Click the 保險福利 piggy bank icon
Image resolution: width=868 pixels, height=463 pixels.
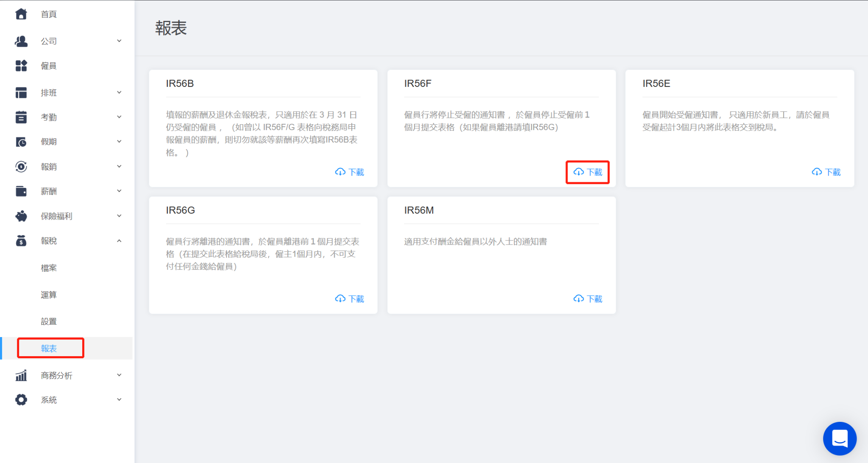tap(21, 216)
